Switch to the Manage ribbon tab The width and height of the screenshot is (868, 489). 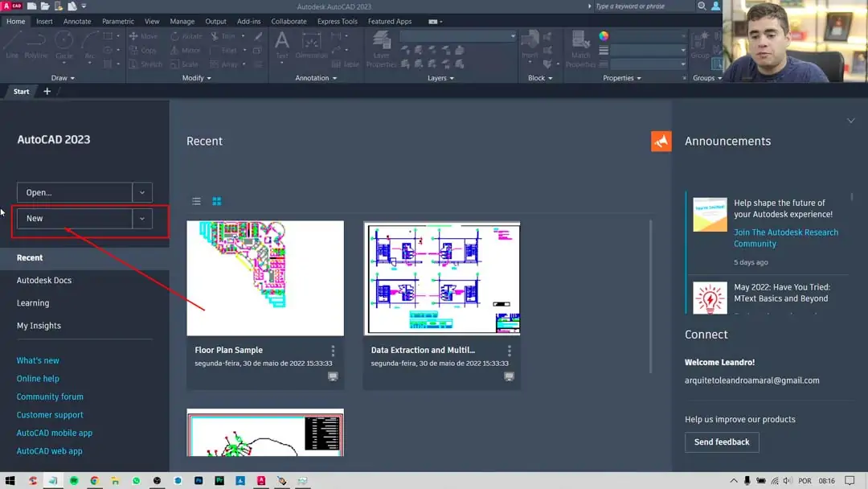coord(182,22)
